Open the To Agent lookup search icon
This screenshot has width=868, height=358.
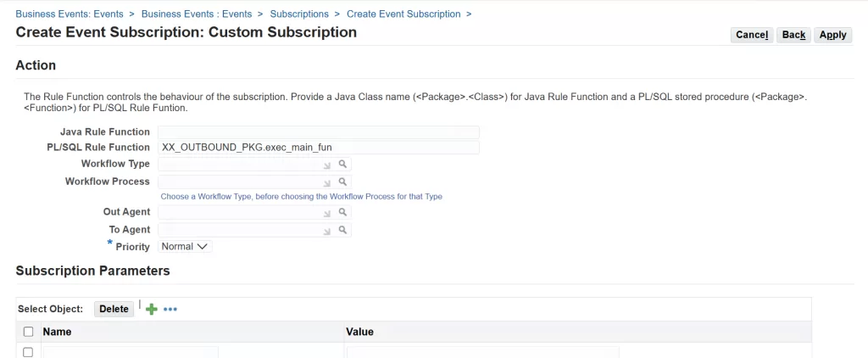[343, 230]
